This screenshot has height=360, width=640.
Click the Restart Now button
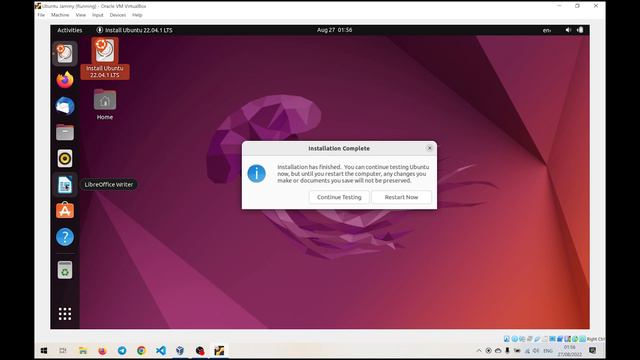click(x=401, y=197)
